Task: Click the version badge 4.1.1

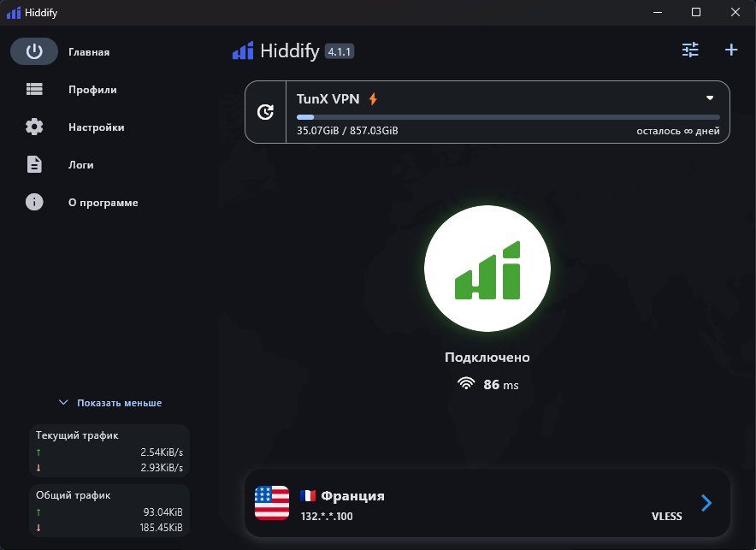Action: click(340, 51)
